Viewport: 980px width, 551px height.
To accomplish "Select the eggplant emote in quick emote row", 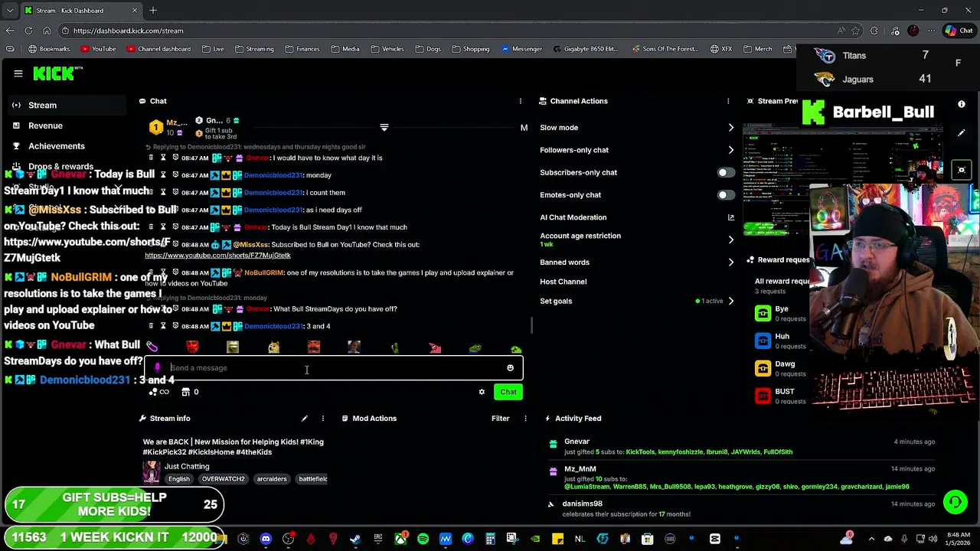I will (x=152, y=348).
